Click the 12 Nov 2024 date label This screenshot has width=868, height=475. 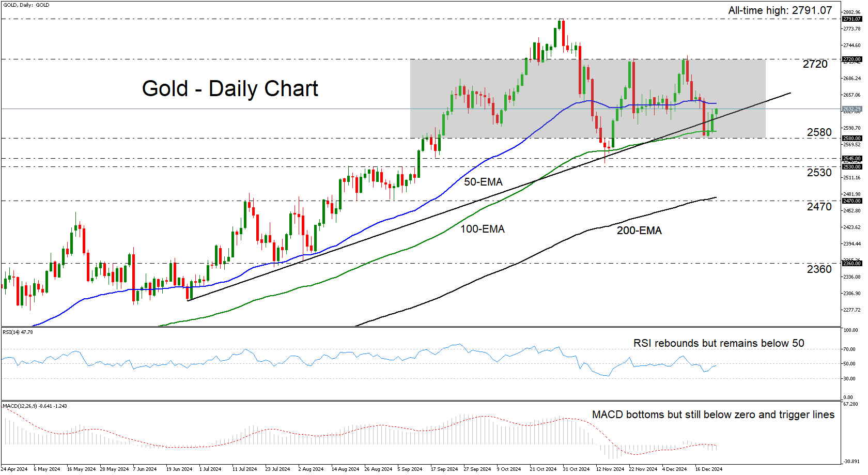610,469
